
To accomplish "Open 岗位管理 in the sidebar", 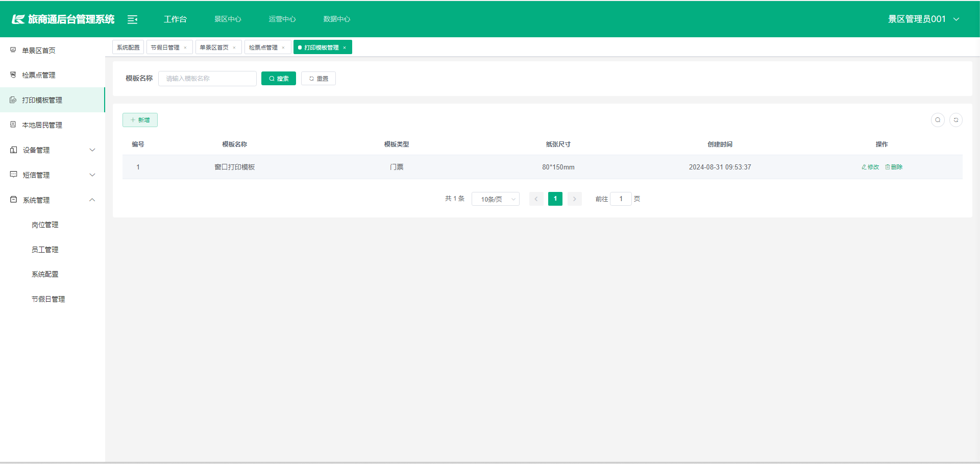I will tap(45, 225).
